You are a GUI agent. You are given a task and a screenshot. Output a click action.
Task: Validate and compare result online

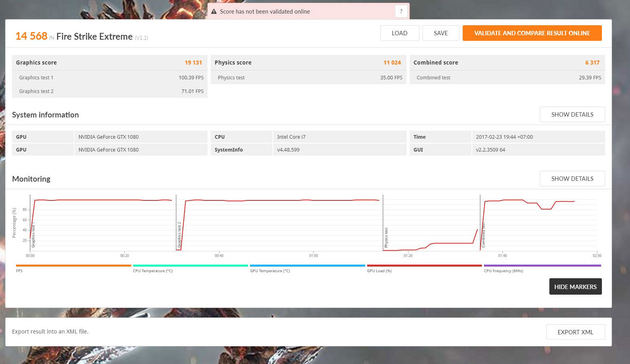click(x=532, y=33)
